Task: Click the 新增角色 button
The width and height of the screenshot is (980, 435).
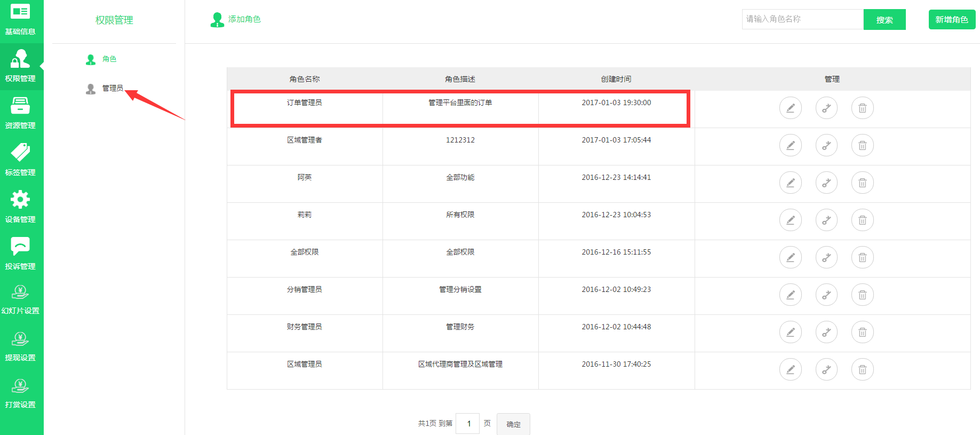Action: click(x=951, y=20)
